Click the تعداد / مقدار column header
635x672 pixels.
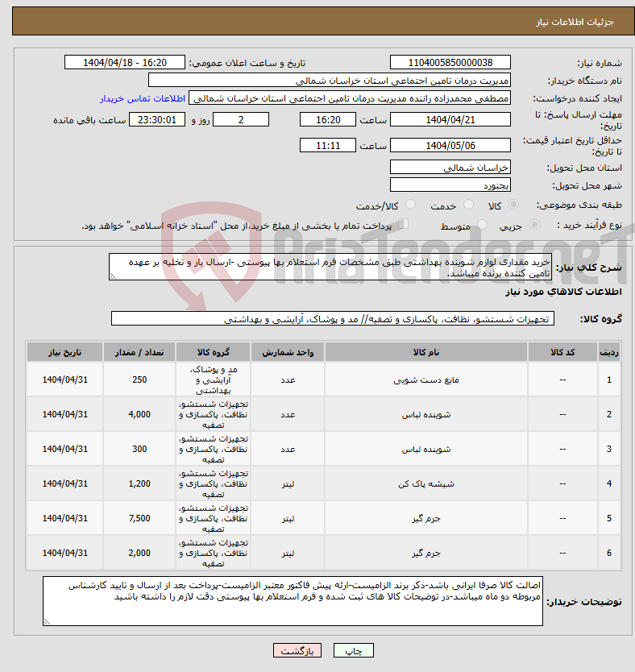(139, 352)
